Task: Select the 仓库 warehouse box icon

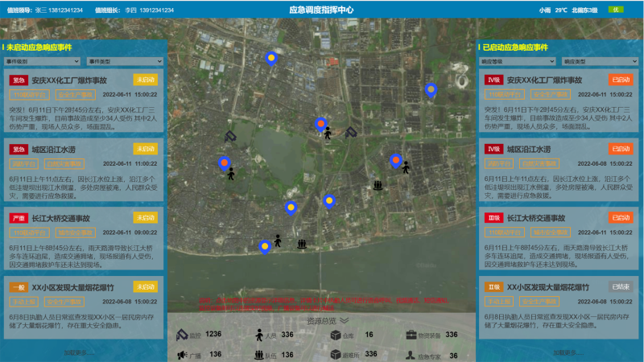Action: 336,335
